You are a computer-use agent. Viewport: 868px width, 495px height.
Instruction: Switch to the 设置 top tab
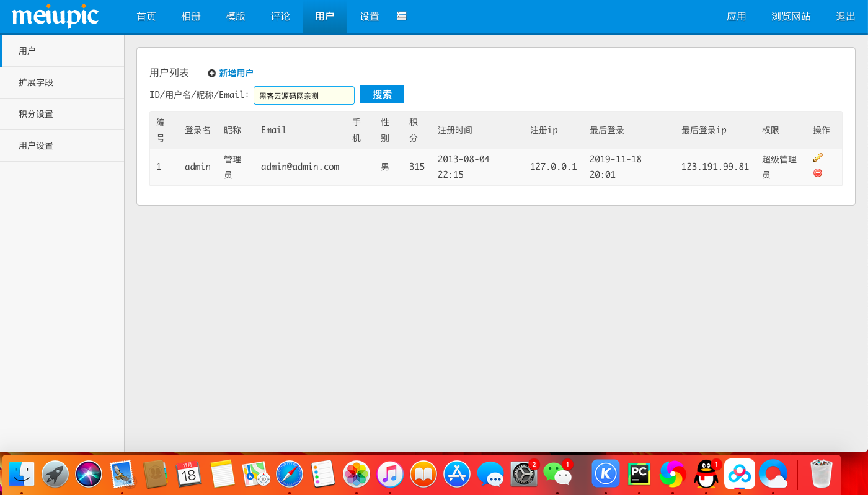370,17
